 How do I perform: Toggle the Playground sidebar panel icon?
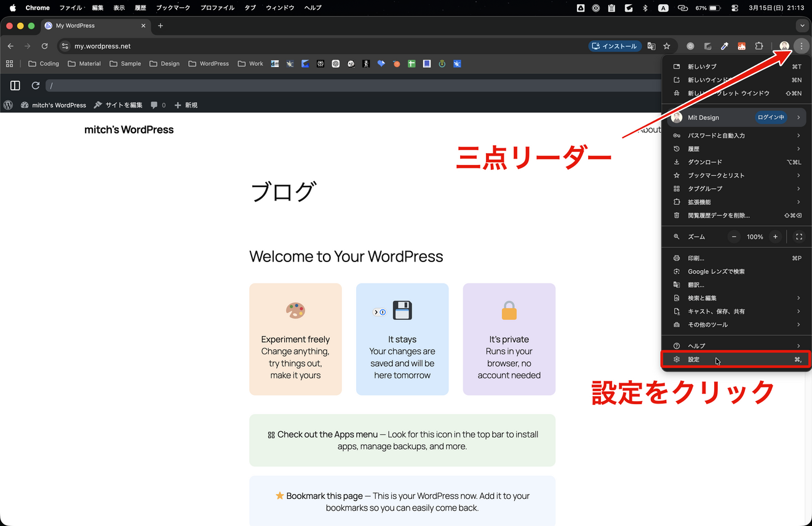point(15,86)
